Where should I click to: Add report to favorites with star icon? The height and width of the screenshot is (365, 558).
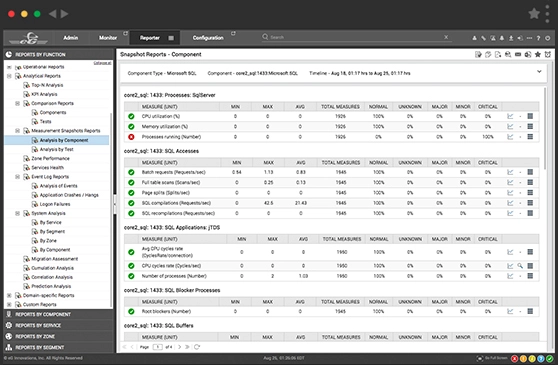(x=538, y=54)
